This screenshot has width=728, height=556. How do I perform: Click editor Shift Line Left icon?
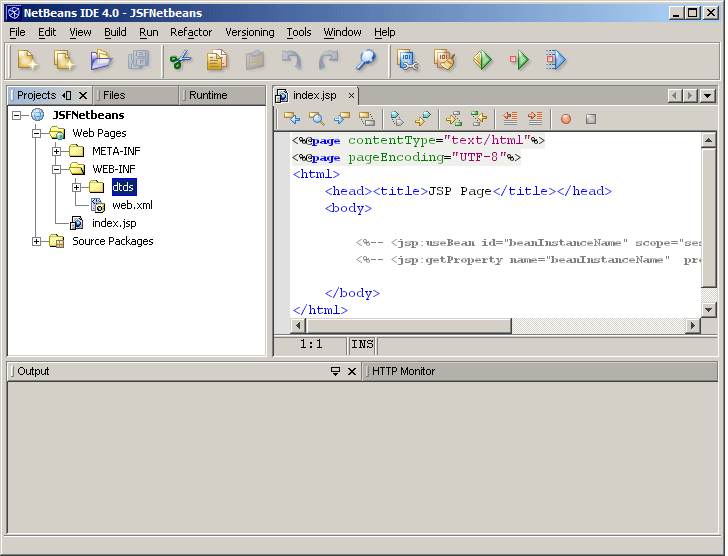[510, 119]
